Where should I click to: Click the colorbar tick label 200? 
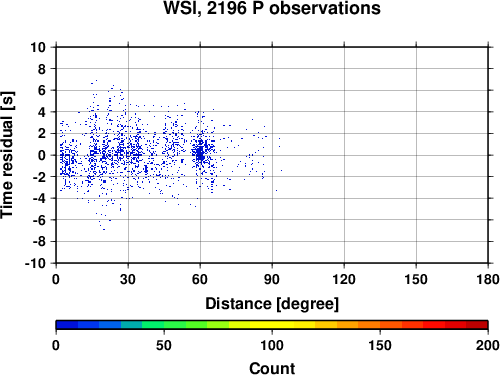pyautogui.click(x=488, y=345)
